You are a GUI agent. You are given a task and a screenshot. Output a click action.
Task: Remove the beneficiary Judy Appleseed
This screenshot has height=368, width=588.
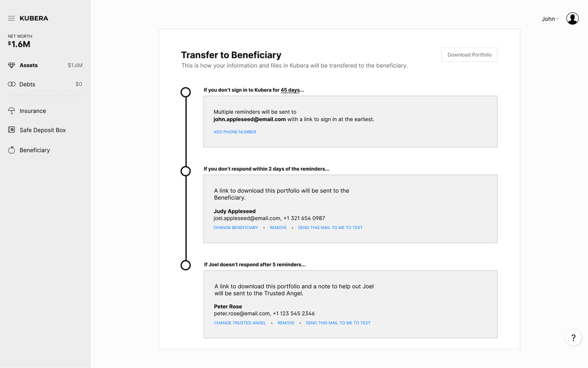coord(278,228)
